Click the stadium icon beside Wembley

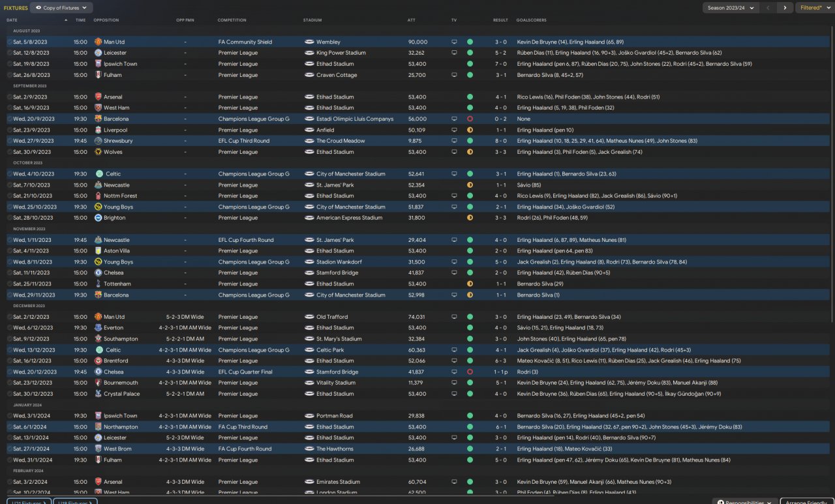309,42
